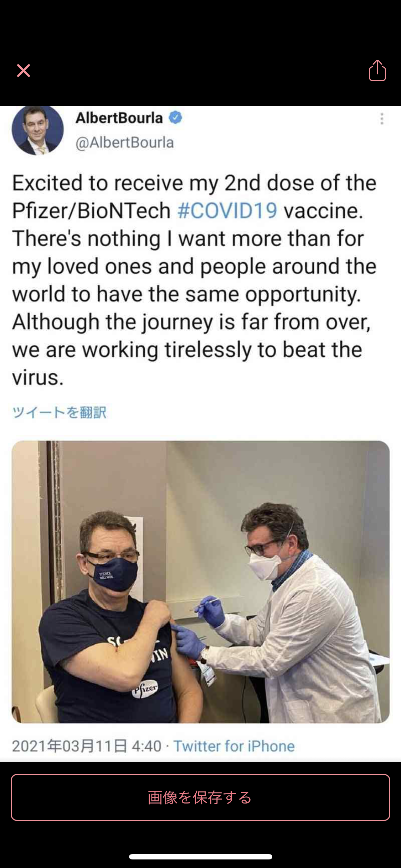Tap the word Pfizer/BioNTech in the tweet

(91, 211)
